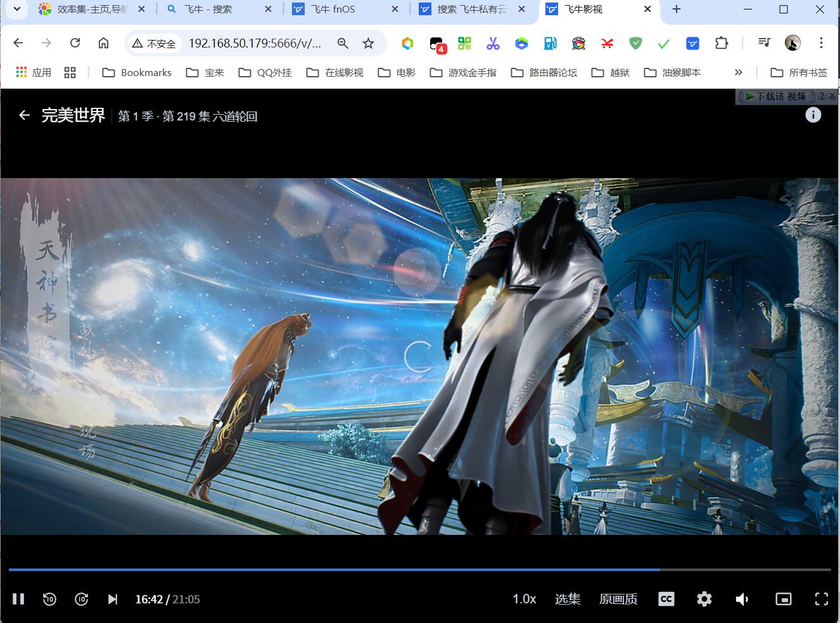
Task: Open 所有书签 folder
Action: [x=799, y=72]
